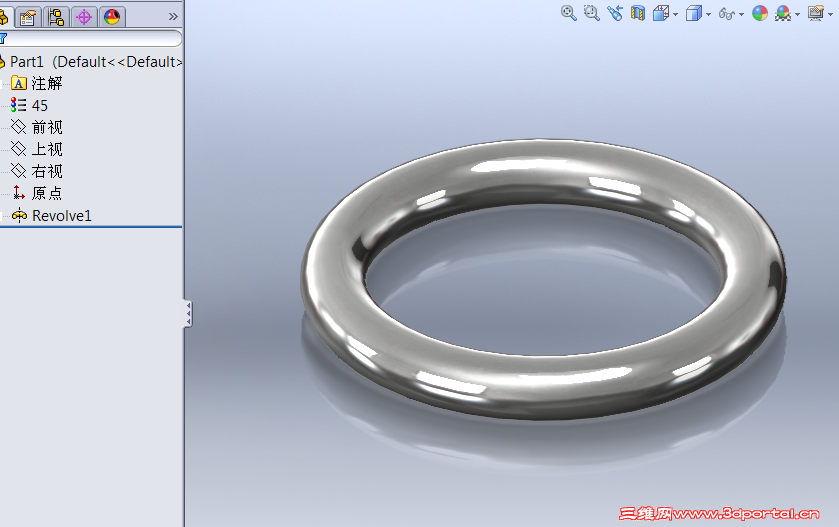Select the 原点 origin item

(47, 193)
